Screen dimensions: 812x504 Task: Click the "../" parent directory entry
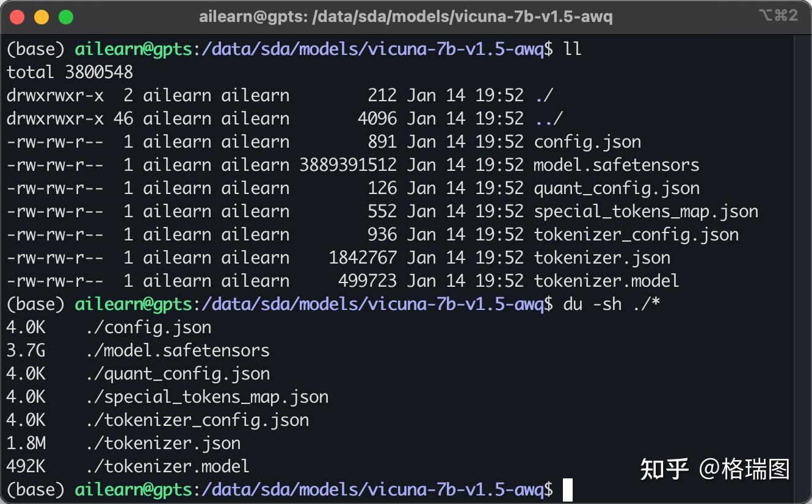(x=548, y=118)
